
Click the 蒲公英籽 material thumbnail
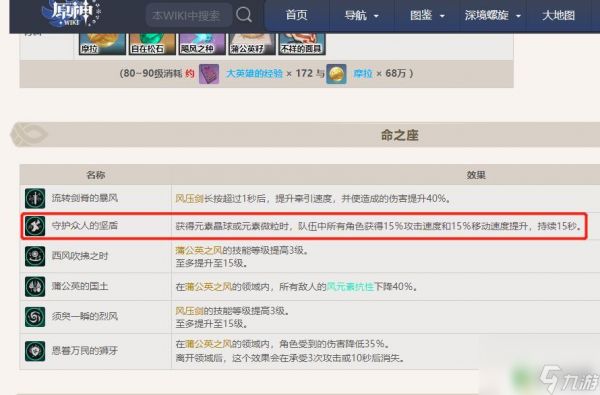pos(251,44)
